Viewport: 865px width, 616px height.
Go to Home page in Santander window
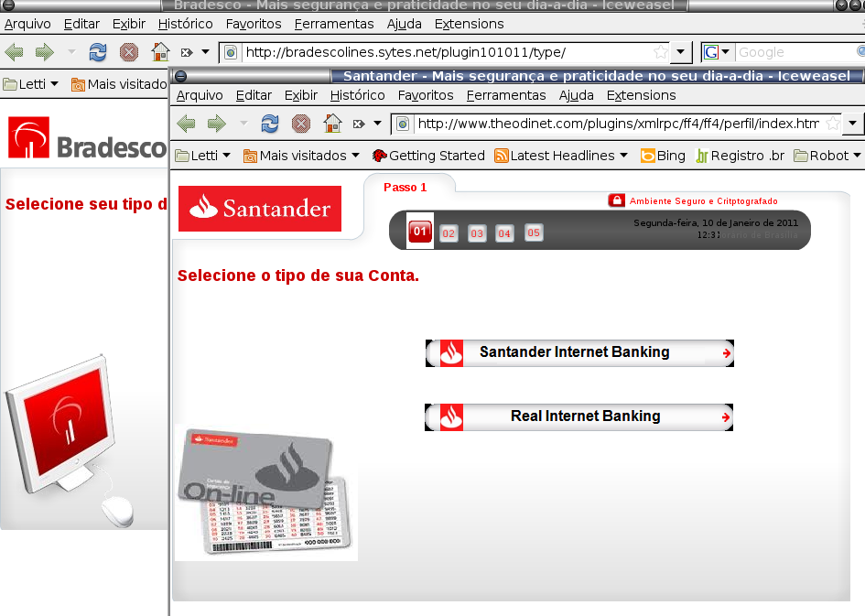[332, 123]
